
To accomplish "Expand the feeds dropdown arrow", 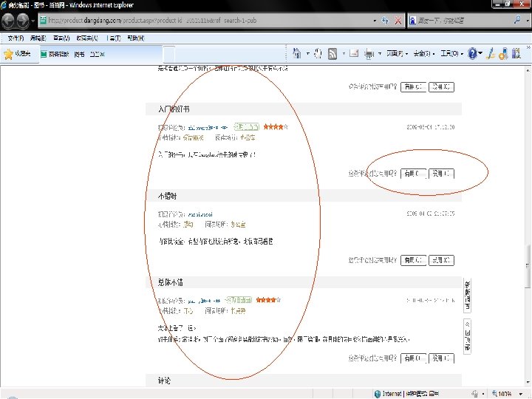I will pos(344,53).
